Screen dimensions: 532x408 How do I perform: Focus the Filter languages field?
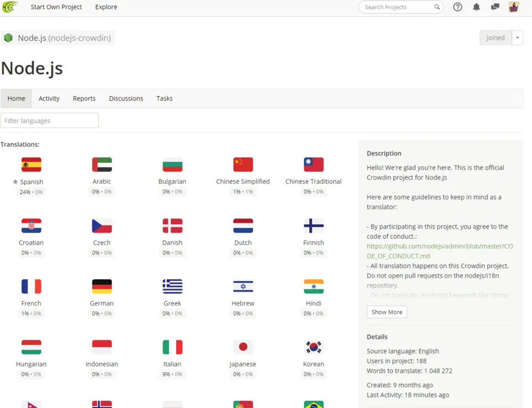49,121
